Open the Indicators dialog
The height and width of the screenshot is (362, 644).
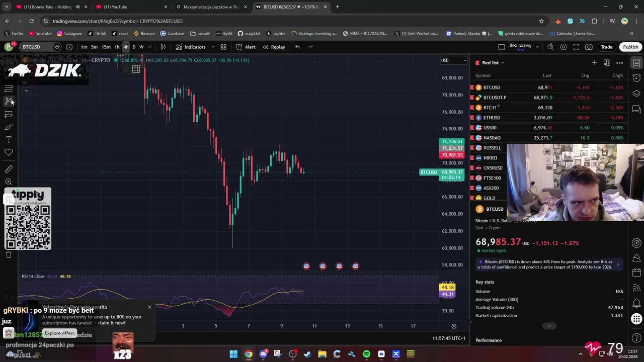[x=191, y=47]
